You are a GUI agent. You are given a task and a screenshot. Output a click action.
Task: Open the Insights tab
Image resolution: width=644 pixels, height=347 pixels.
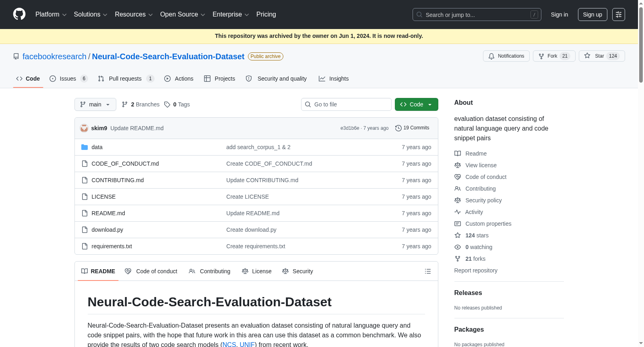pos(334,79)
